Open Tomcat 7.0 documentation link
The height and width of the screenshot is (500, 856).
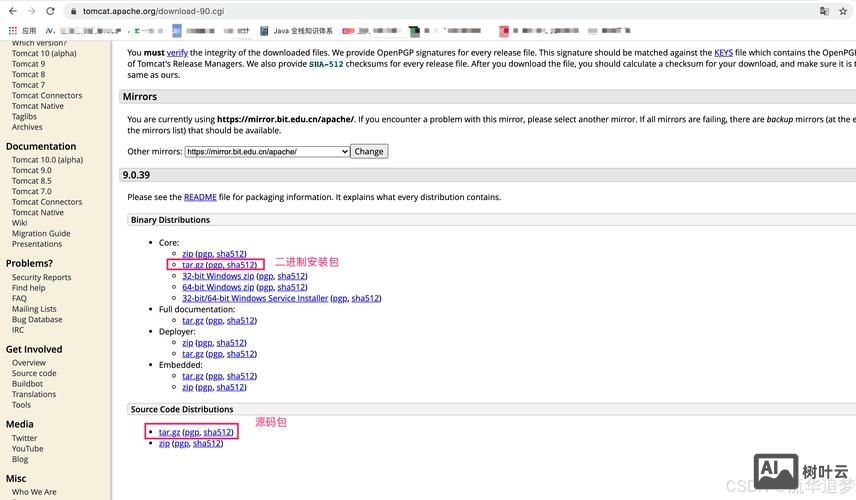click(32, 191)
